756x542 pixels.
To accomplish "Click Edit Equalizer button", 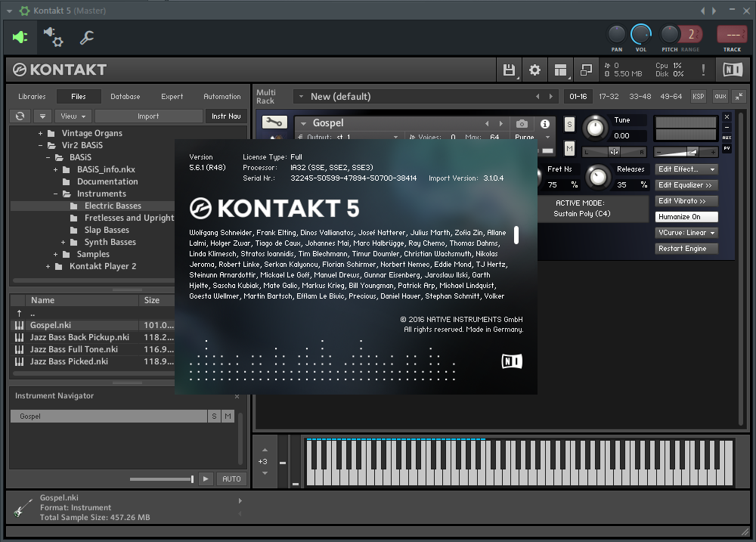I will tap(686, 185).
